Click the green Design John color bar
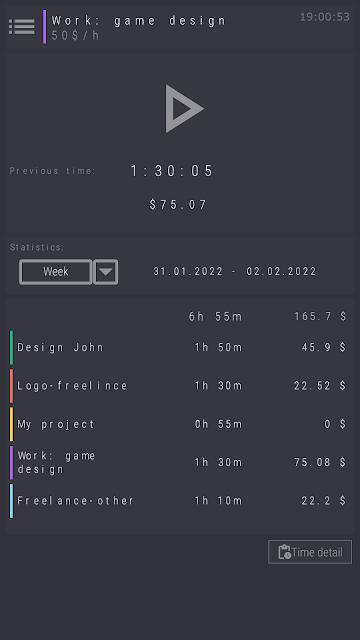The width and height of the screenshot is (360, 640). pos(11,347)
